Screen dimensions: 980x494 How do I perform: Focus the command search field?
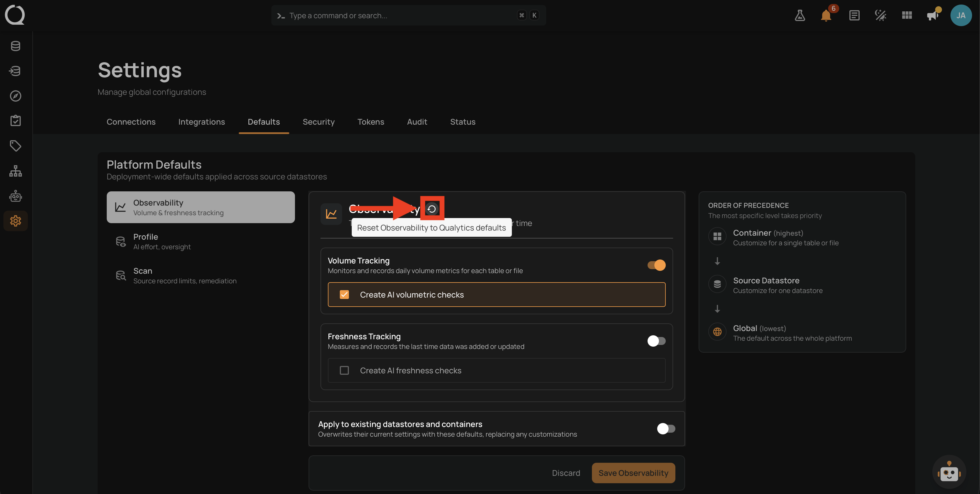pos(409,16)
